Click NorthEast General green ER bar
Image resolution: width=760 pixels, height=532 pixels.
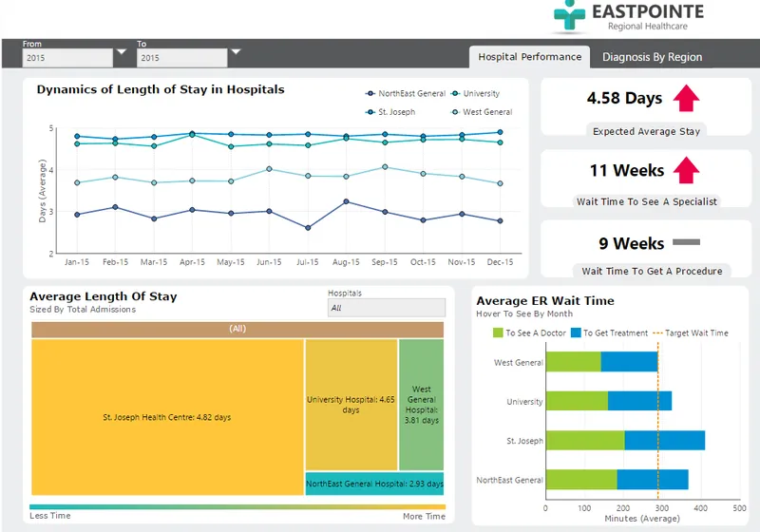coord(581,479)
